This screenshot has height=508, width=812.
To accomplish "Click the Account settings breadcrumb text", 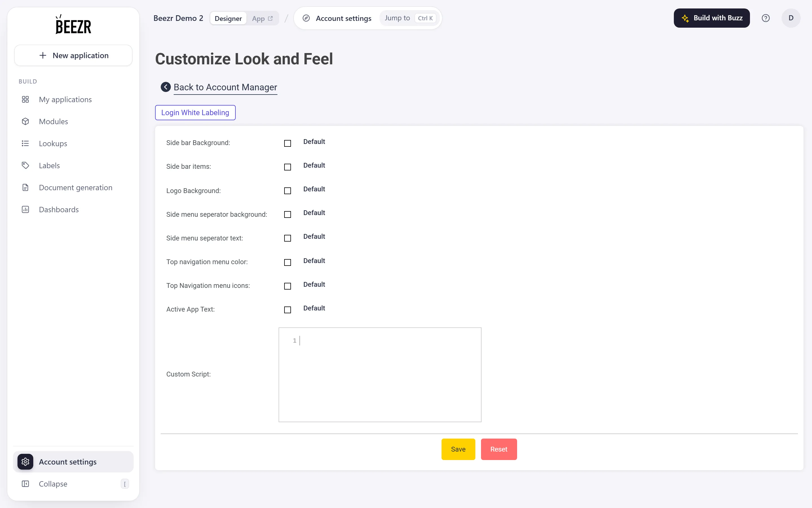I will (343, 18).
